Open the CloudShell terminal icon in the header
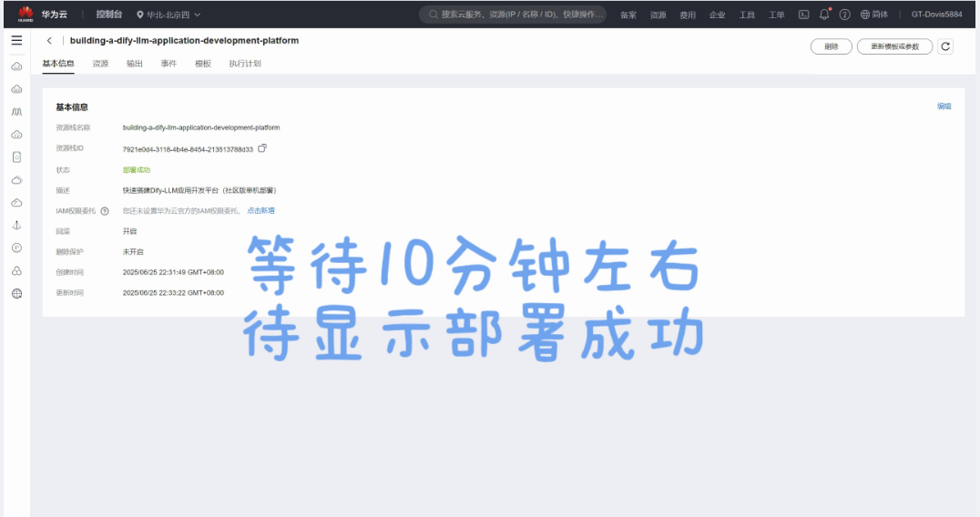This screenshot has height=517, width=980. 803,15
